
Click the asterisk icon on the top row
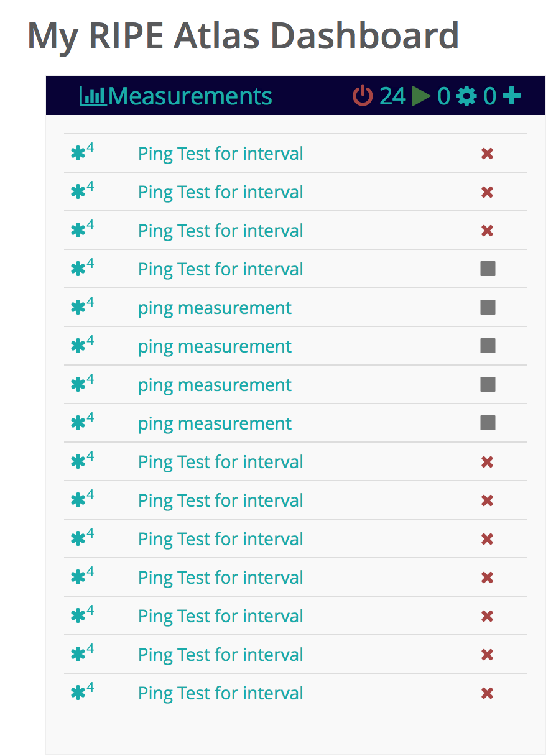78,154
